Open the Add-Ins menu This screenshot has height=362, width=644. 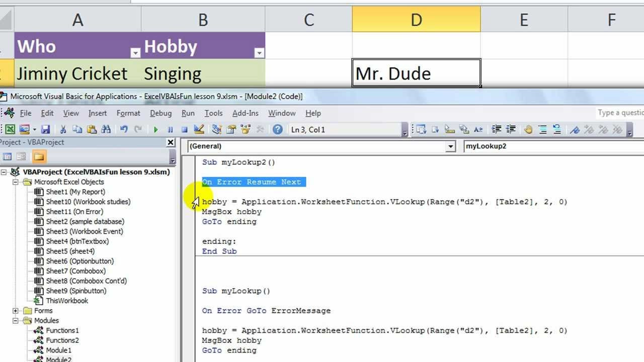tap(245, 113)
